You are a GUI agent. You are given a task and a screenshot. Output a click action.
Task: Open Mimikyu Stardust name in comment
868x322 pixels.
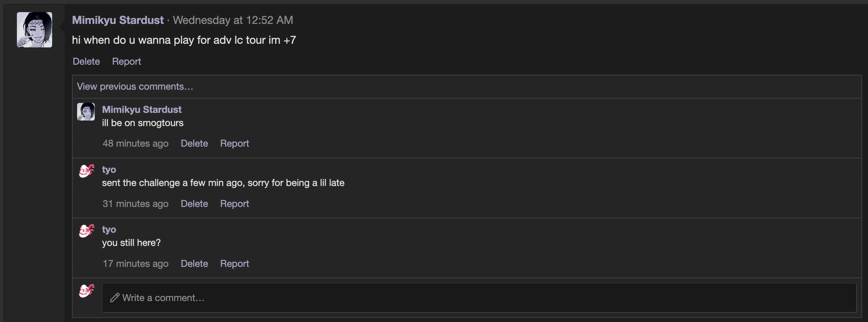point(142,110)
